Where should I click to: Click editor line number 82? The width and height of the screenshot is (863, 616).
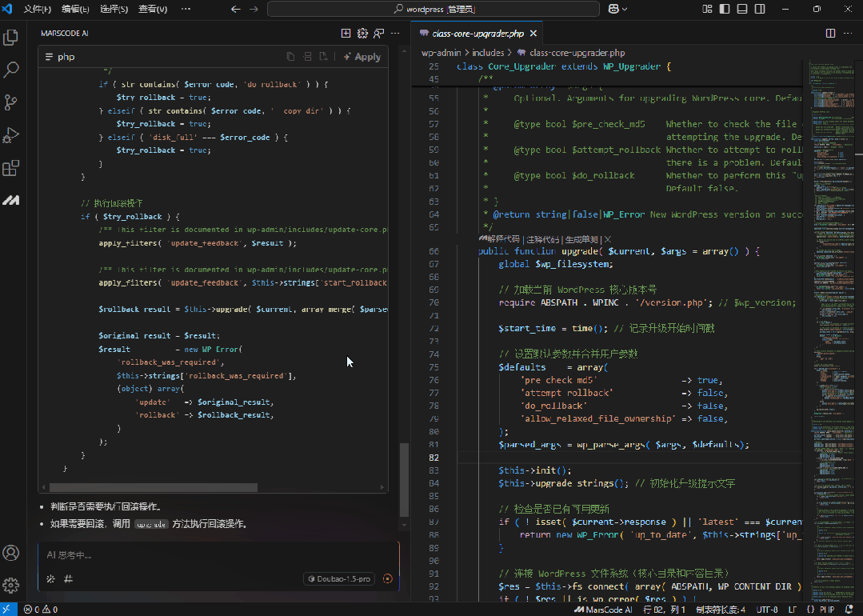click(x=433, y=458)
